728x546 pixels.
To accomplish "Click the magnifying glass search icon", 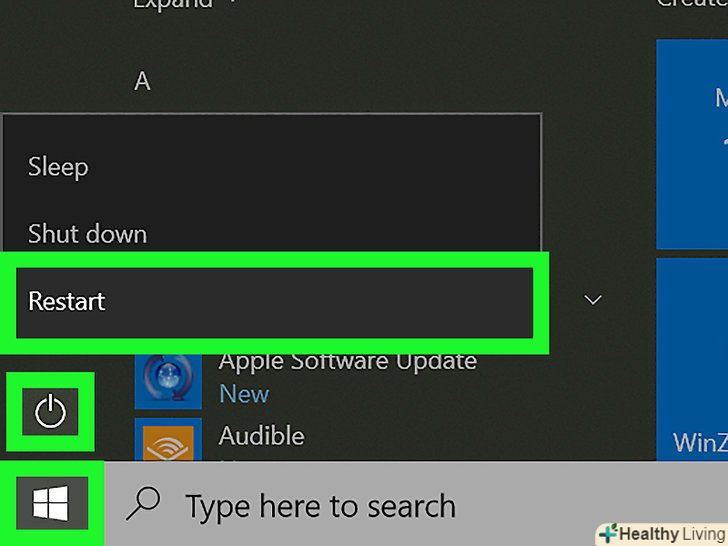I will (x=143, y=504).
